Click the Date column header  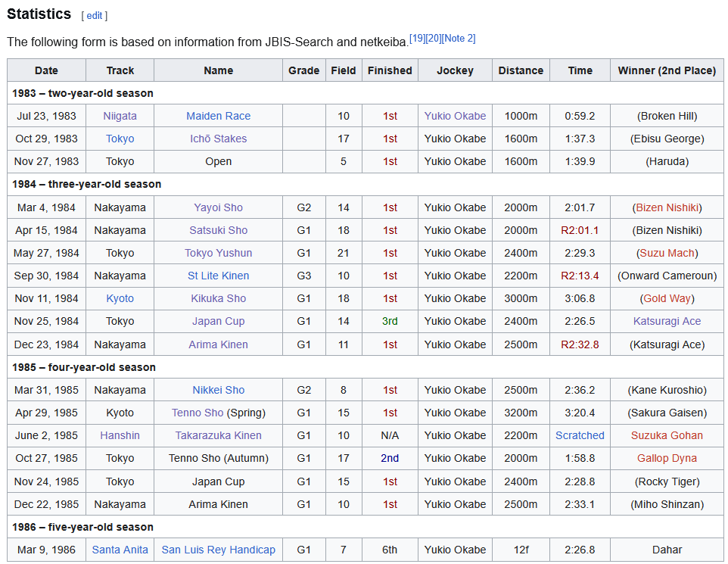pos(46,70)
